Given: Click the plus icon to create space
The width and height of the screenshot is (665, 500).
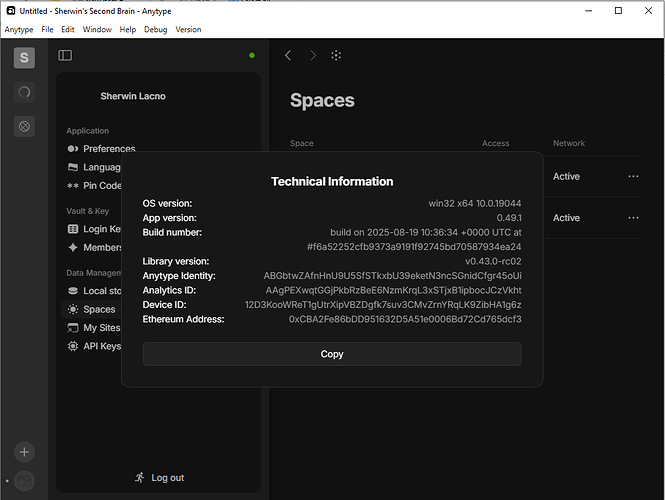Looking at the screenshot, I should 24,452.
